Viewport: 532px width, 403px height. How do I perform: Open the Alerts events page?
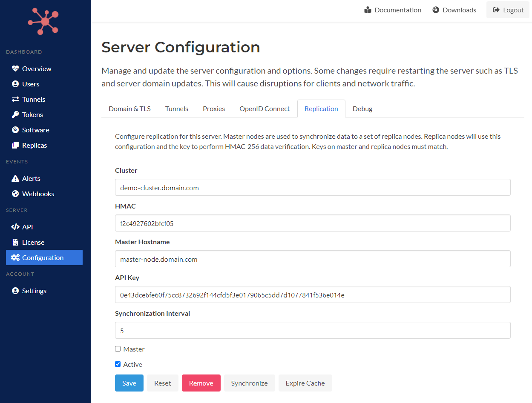point(31,178)
